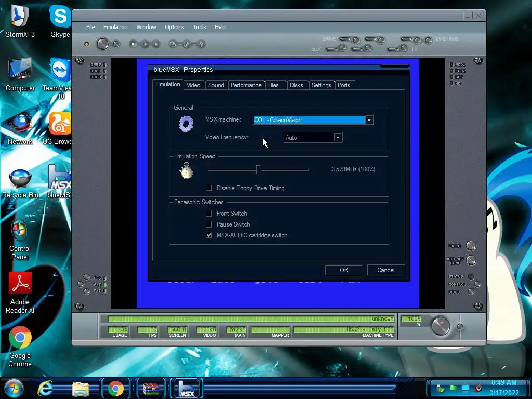This screenshot has height=399, width=532.
Task: Open the Emulation menu in menu bar
Action: pos(115,27)
